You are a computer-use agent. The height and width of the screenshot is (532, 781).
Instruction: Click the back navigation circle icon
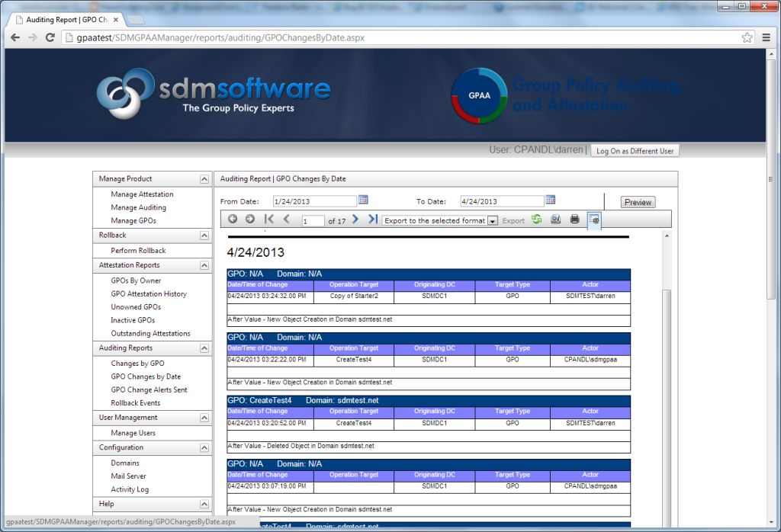point(233,218)
